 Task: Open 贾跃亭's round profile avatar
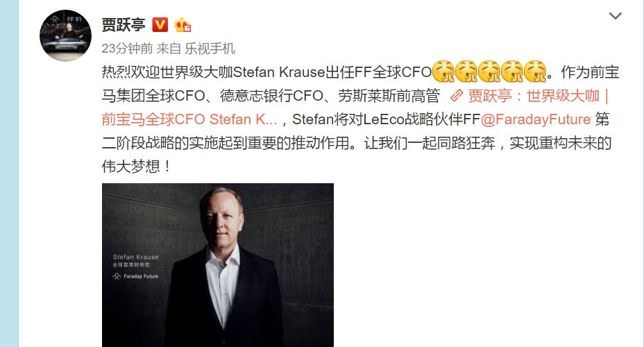pos(65,35)
